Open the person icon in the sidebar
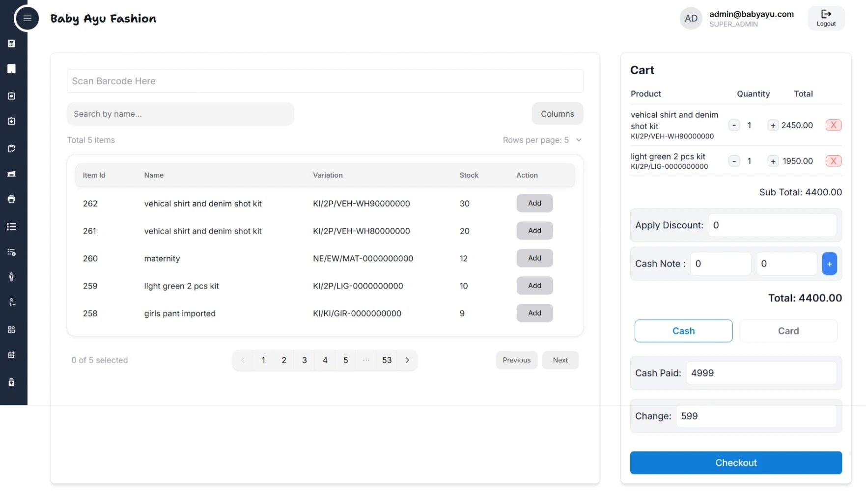The height and width of the screenshot is (504, 866). click(x=11, y=277)
